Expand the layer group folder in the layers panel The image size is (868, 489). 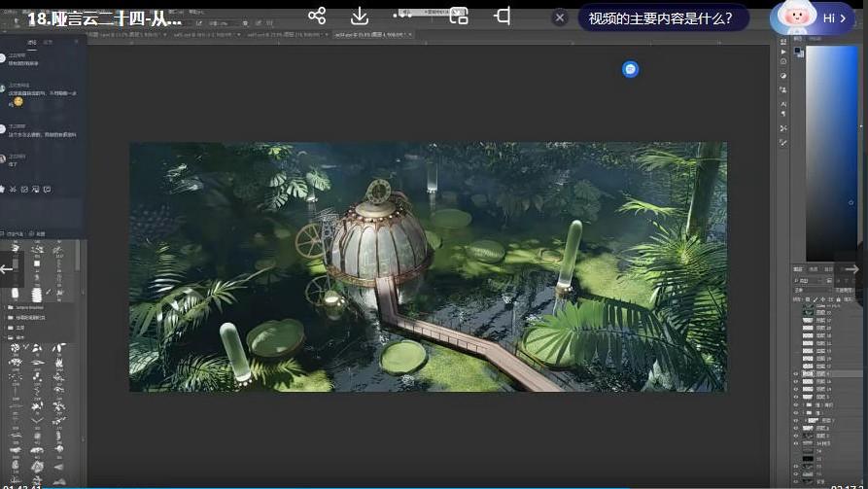click(803, 405)
